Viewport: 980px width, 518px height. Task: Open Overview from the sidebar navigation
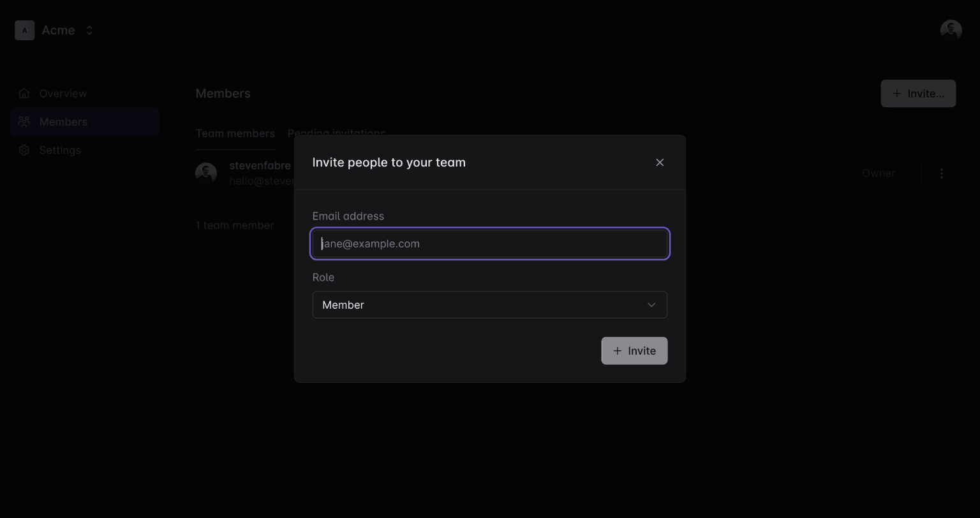tap(63, 93)
